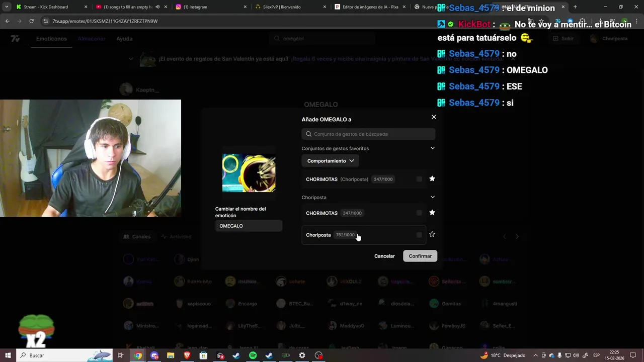Star the Choriposta 762/1000 set
The width and height of the screenshot is (644, 362).
click(x=432, y=234)
